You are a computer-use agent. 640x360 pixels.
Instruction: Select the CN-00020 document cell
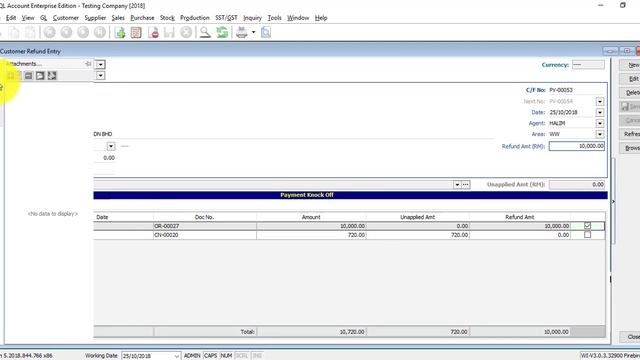pyautogui.click(x=204, y=235)
